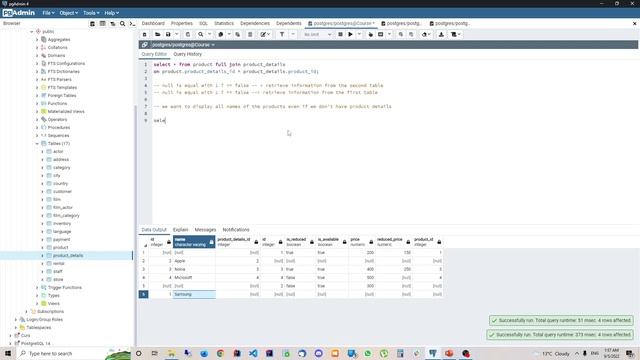Click the Microsoft cell in results
The image size is (640, 360).
194,278
